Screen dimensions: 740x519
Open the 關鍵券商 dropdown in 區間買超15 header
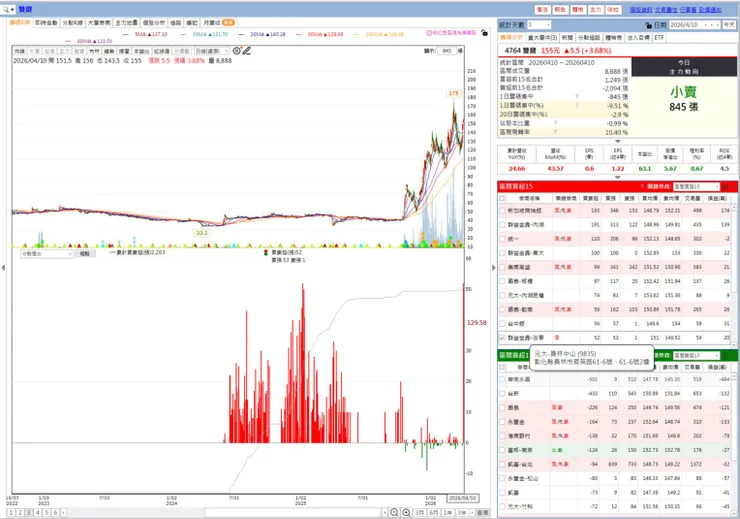697,187
